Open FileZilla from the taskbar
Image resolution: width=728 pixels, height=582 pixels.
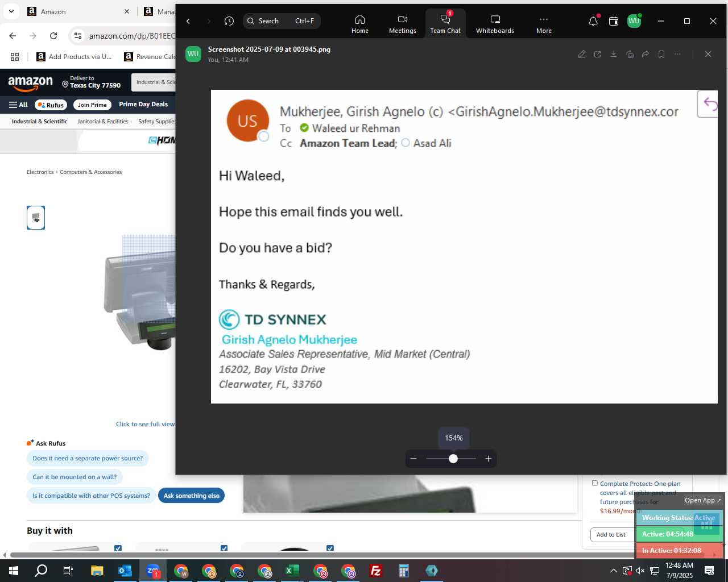coord(375,571)
